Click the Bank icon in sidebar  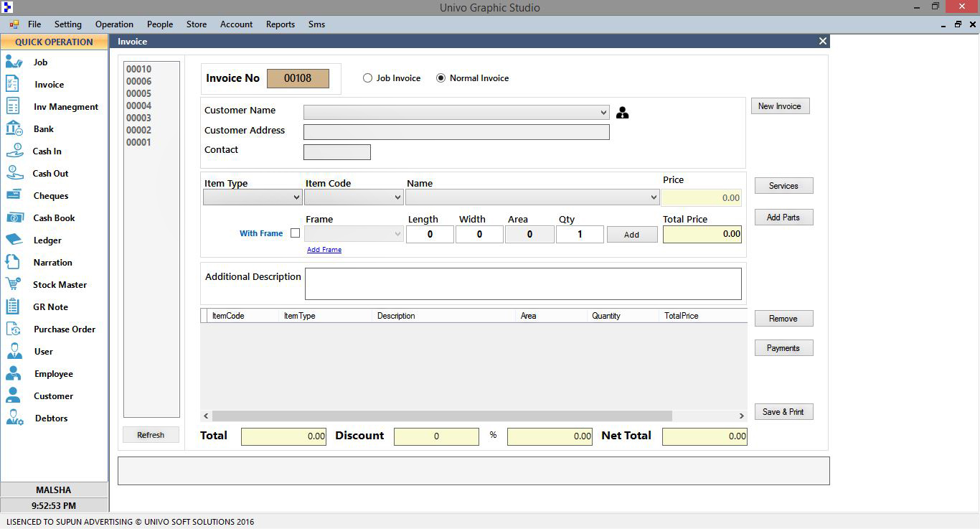coord(14,129)
